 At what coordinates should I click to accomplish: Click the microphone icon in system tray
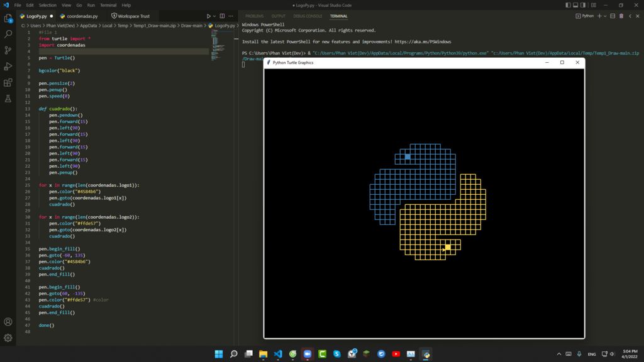(x=579, y=354)
